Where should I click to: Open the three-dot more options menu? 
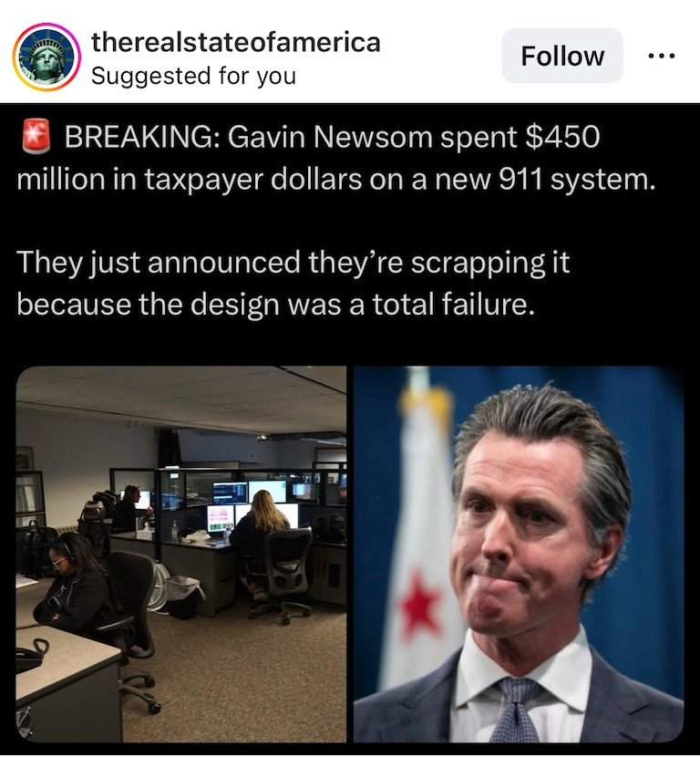coord(662,56)
